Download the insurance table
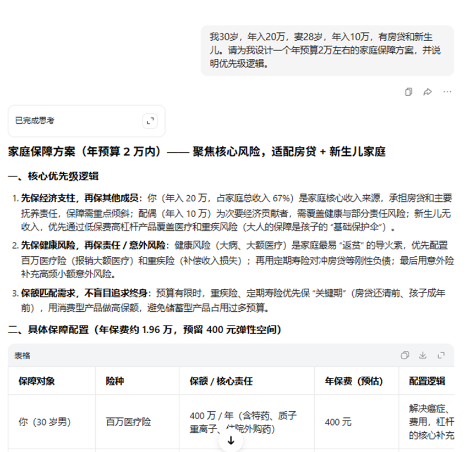Viewport: 476px width, 452px height. 423,356
